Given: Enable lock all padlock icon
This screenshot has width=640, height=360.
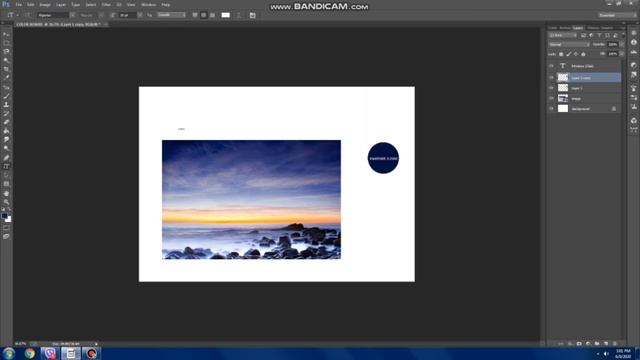Looking at the screenshot, I should pyautogui.click(x=583, y=54).
